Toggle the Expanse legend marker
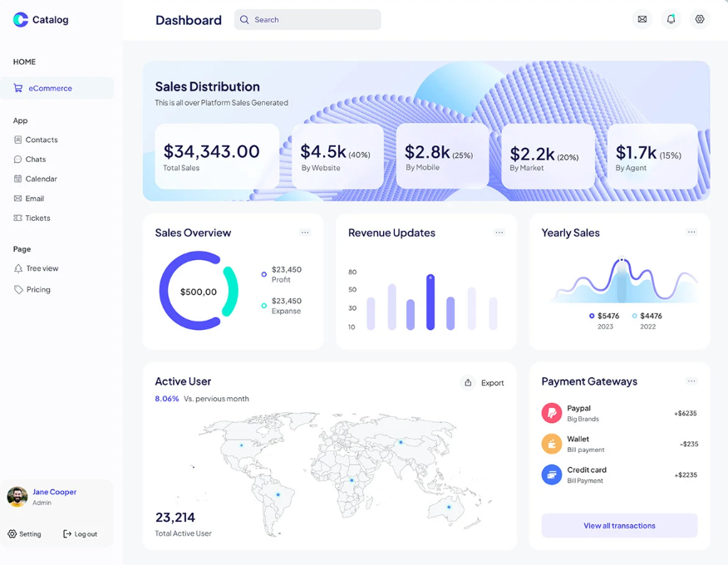728x565 pixels. (x=263, y=306)
